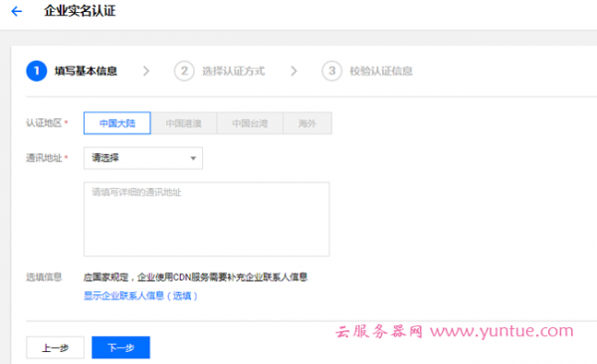Click the 通讯地址 field label
This screenshot has width=597, height=364.
[44, 158]
